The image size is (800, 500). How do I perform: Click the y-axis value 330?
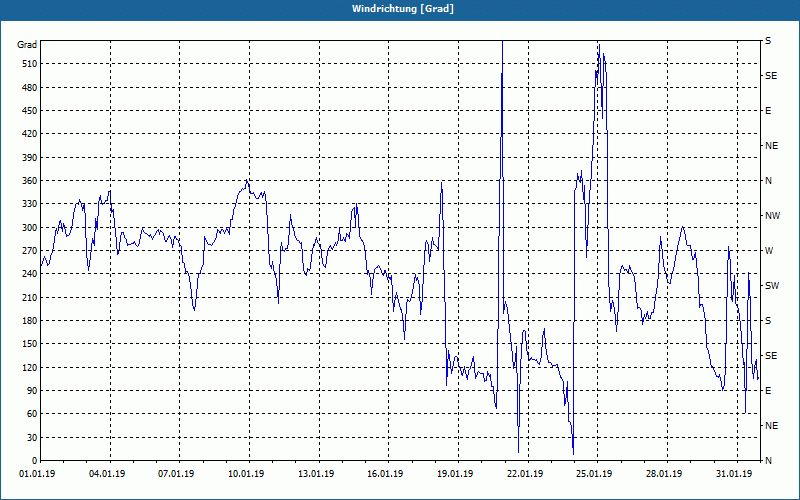(x=29, y=204)
